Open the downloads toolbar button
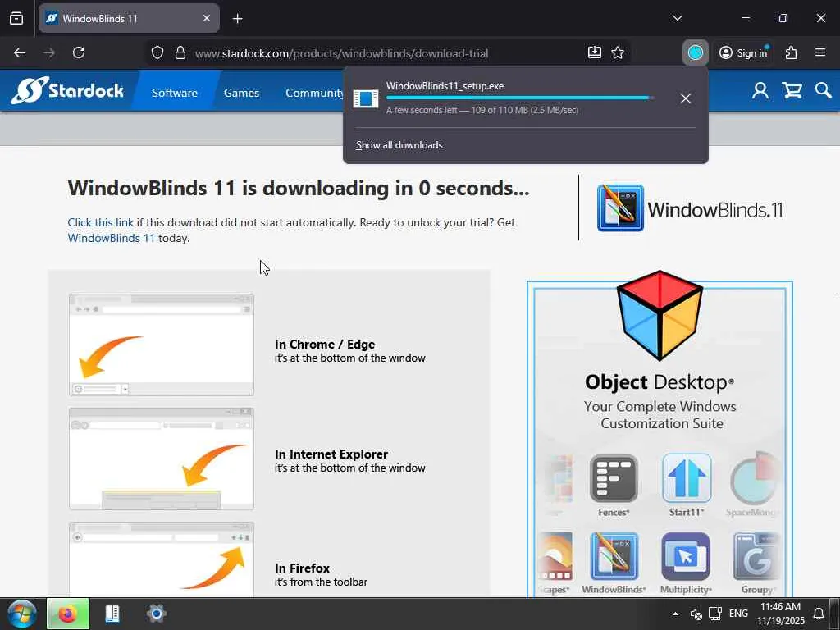Viewport: 840px width, 630px height. pos(696,52)
